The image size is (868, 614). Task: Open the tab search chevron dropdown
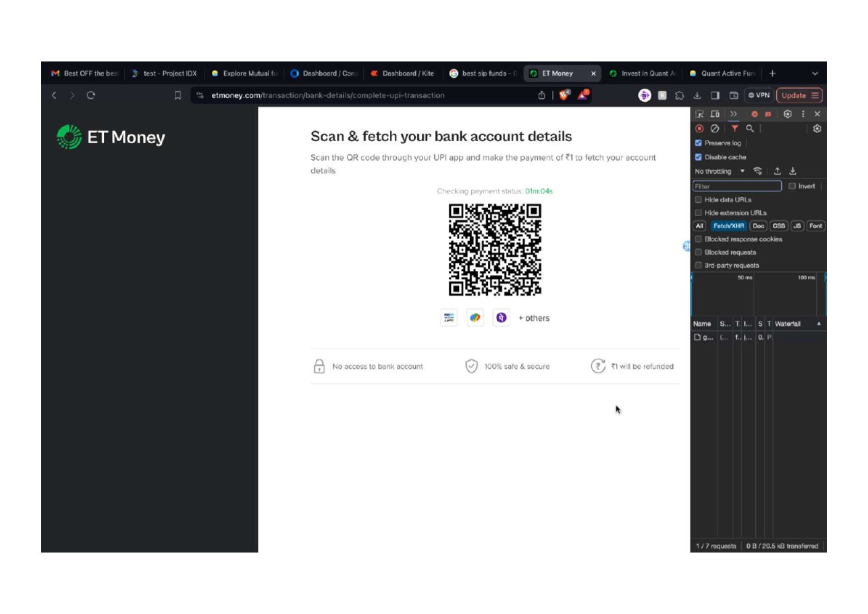coord(815,74)
